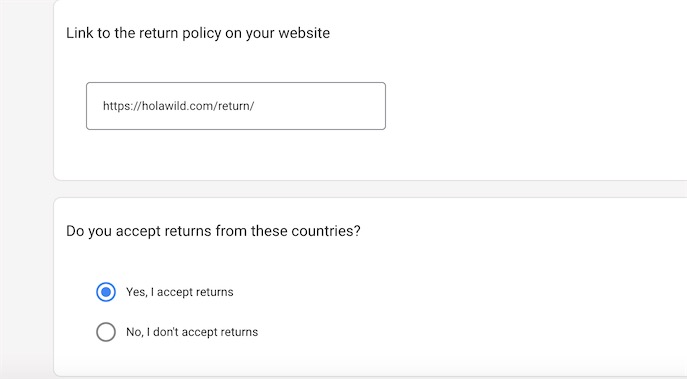
Task: Click the empty gray circle next to No
Action: click(x=106, y=332)
